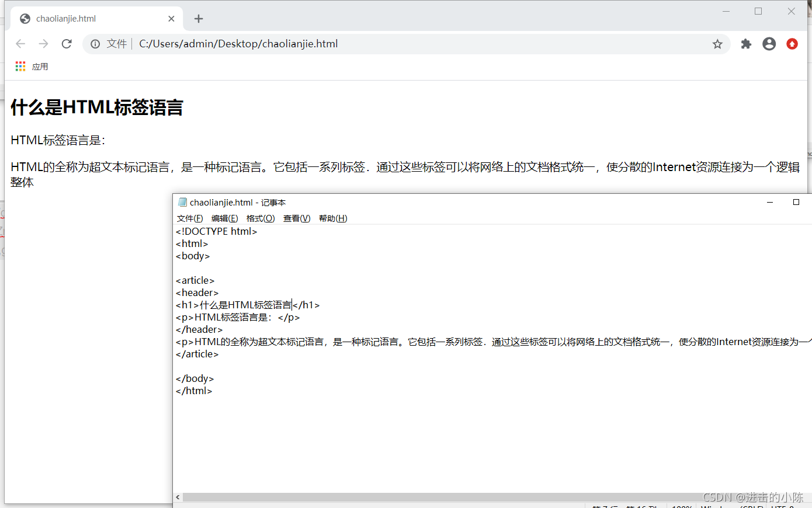This screenshot has width=812, height=508.
Task: Click the browser back arrow
Action: point(20,44)
